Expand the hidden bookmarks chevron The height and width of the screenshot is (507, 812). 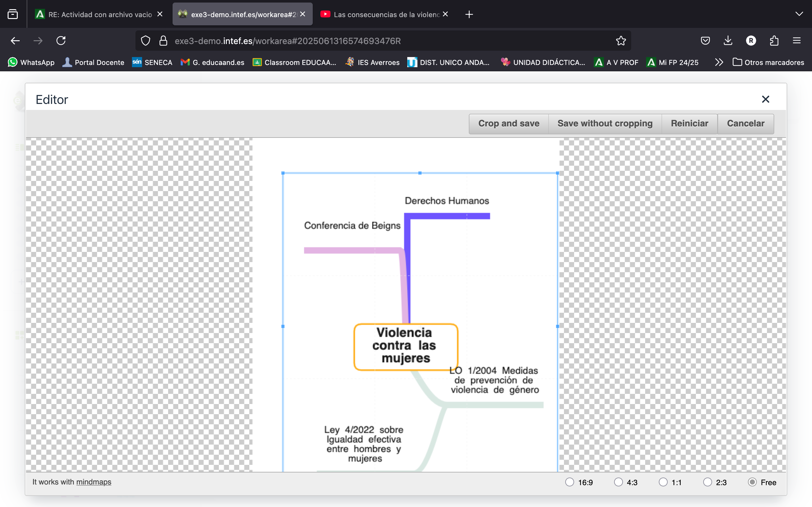coord(719,62)
